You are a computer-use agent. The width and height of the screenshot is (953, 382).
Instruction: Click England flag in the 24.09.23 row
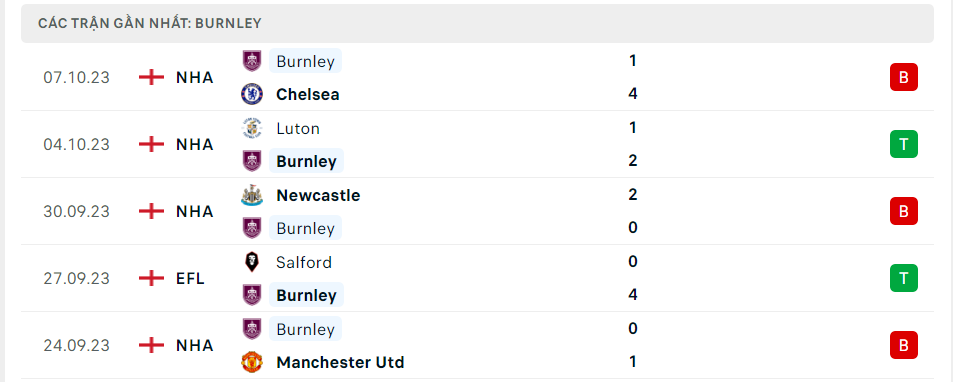point(151,345)
